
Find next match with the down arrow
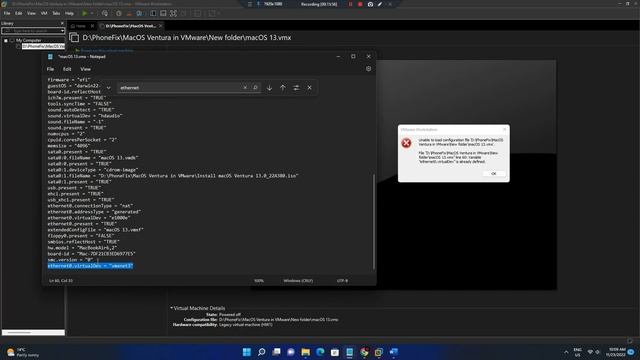(x=269, y=87)
